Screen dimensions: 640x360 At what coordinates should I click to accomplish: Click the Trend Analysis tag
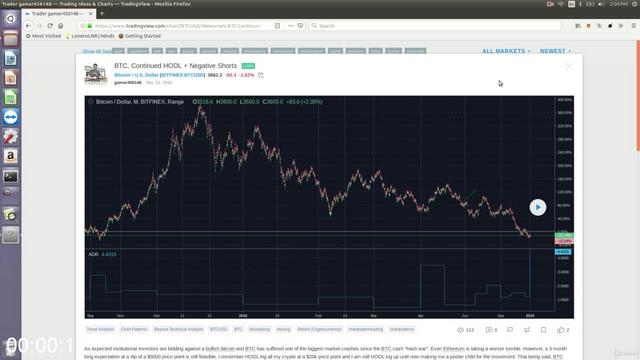(x=100, y=329)
